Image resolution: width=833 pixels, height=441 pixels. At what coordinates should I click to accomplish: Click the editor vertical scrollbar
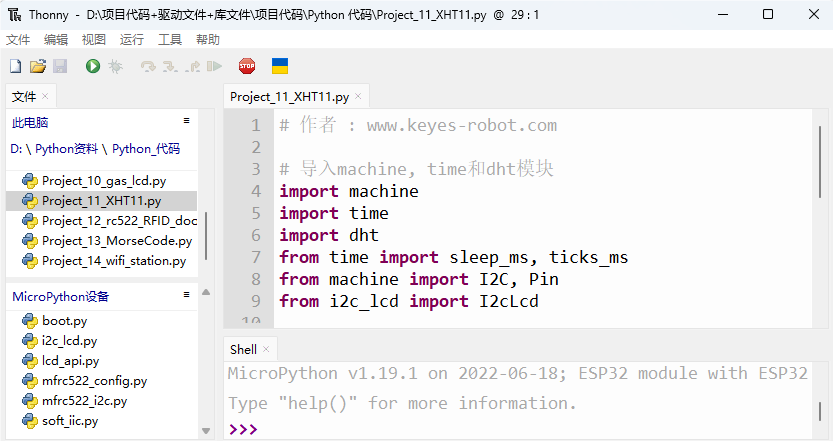[x=820, y=162]
